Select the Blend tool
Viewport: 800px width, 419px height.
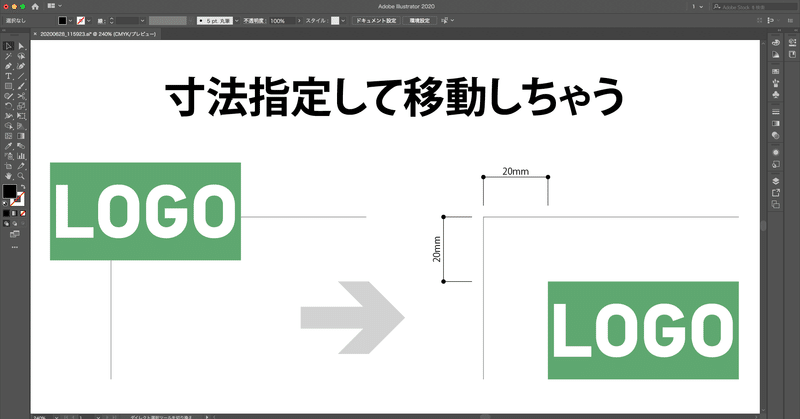pyautogui.click(x=21, y=146)
